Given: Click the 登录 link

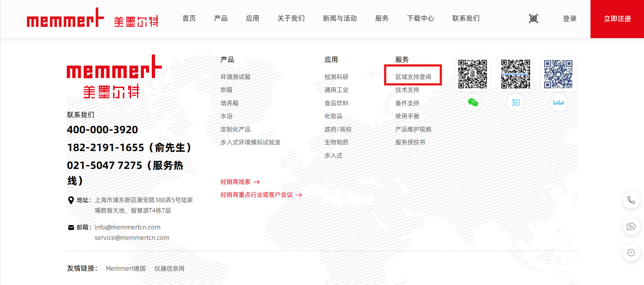Looking at the screenshot, I should tap(570, 19).
